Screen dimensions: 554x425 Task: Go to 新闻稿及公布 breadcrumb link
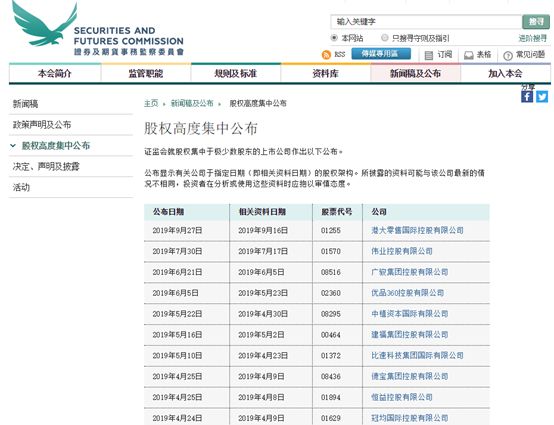(192, 103)
